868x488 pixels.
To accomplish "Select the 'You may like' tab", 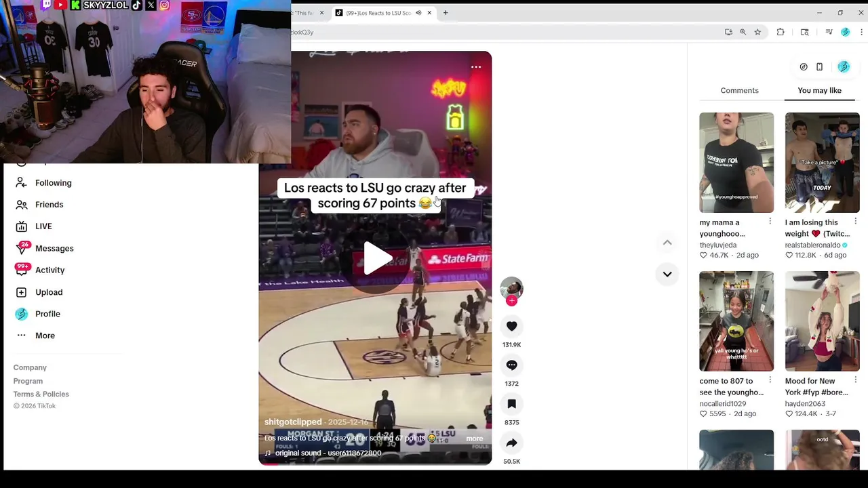I will pyautogui.click(x=819, y=90).
